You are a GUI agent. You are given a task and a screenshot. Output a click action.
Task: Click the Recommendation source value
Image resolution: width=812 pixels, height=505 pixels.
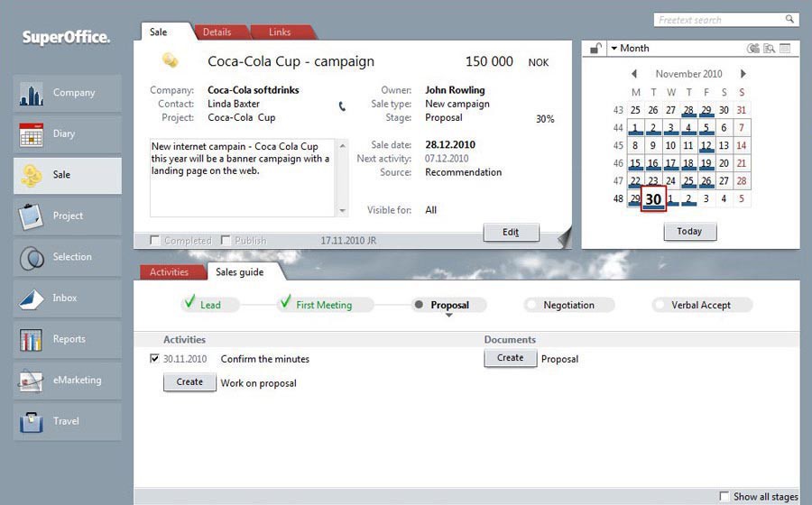464,172
